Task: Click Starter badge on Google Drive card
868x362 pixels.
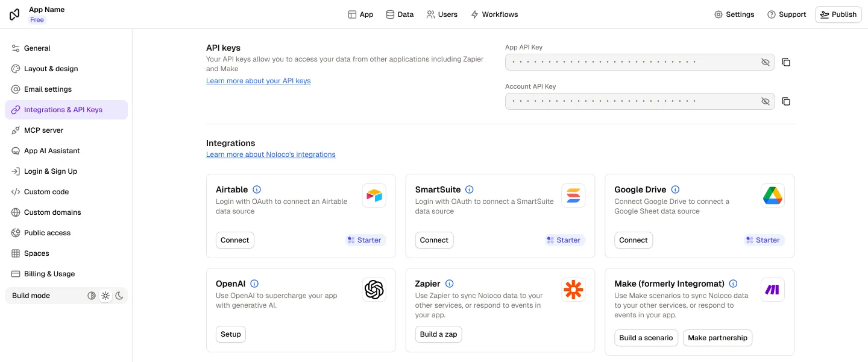Action: 763,240
